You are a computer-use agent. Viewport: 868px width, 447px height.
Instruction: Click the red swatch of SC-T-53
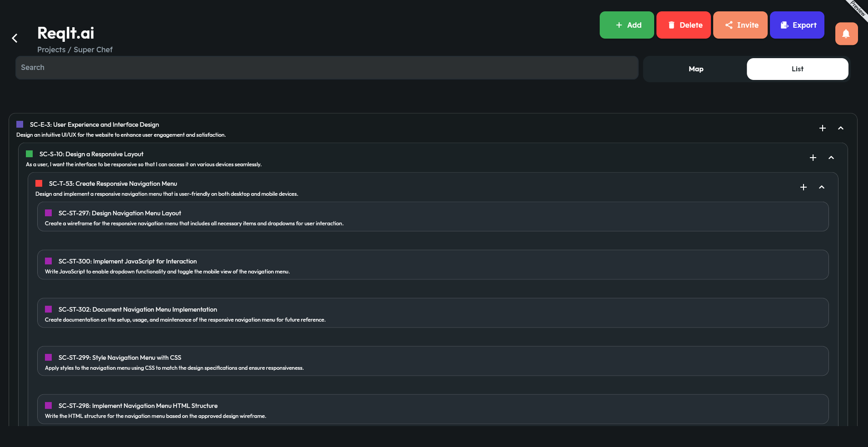click(39, 183)
